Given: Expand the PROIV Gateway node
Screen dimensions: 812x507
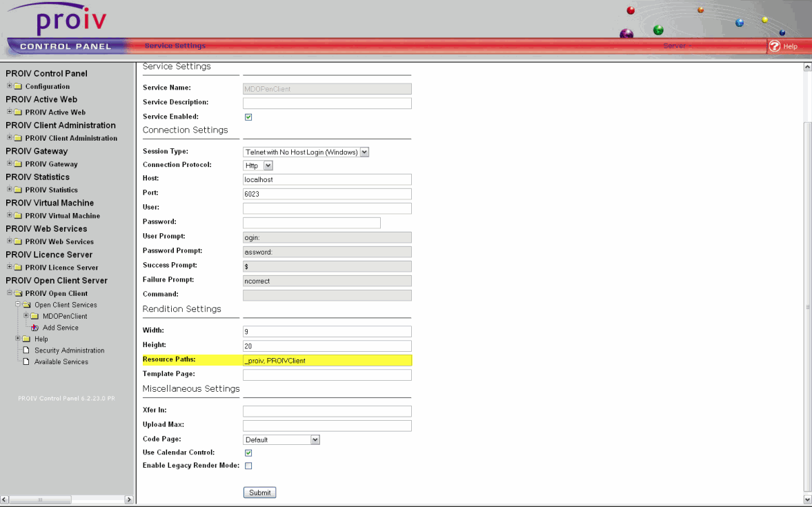Looking at the screenshot, I should click(x=10, y=163).
